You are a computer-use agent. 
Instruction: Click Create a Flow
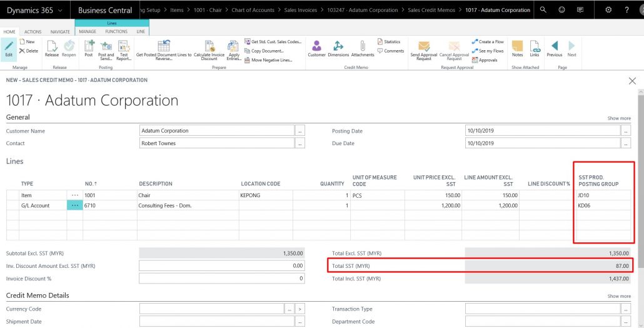pos(488,41)
